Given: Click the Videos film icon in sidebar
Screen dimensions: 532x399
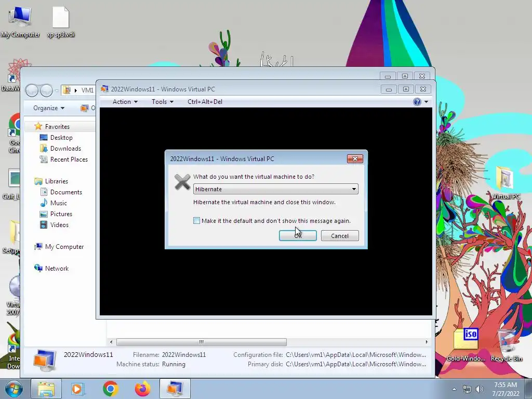Looking at the screenshot, I should tap(44, 224).
